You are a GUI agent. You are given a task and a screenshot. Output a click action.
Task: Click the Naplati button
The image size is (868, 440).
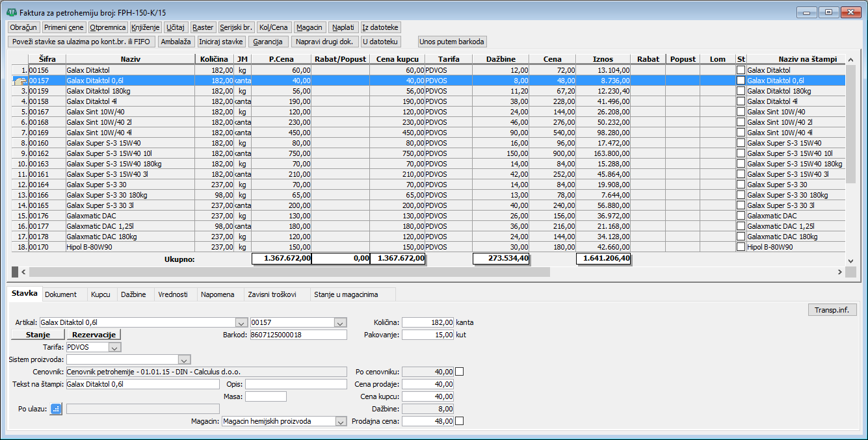(343, 27)
